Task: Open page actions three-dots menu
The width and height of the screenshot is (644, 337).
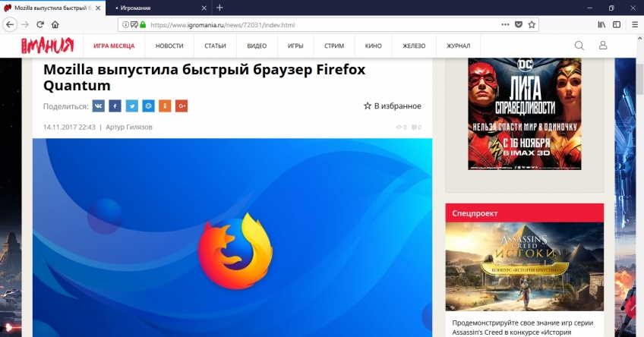Action: (505, 24)
